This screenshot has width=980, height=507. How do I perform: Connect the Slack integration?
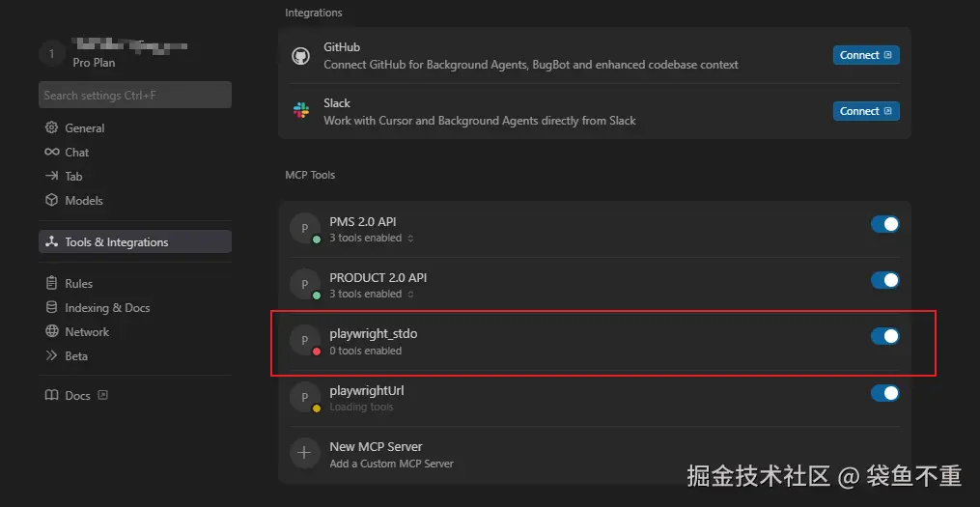pyautogui.click(x=865, y=111)
